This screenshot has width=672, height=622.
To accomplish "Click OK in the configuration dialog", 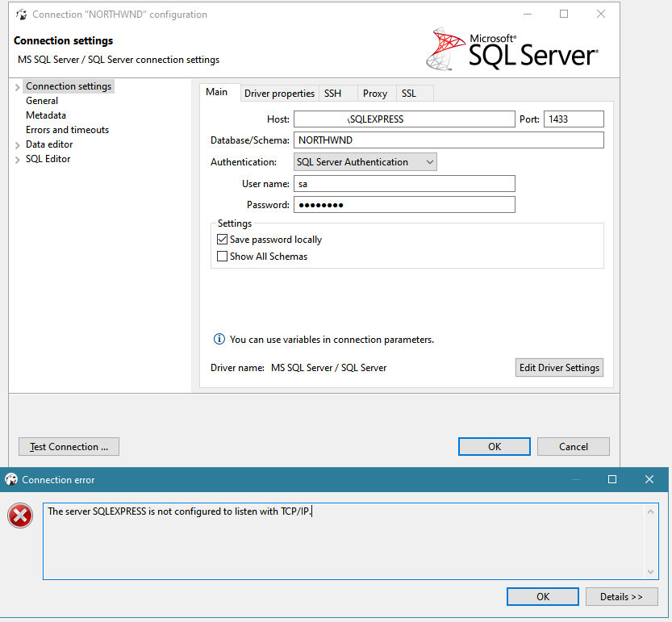I will [495, 447].
